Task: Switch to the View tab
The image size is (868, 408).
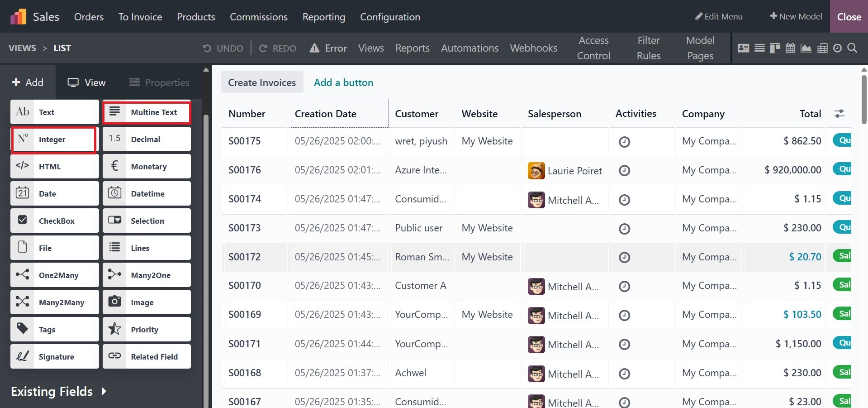Action: pos(86,82)
